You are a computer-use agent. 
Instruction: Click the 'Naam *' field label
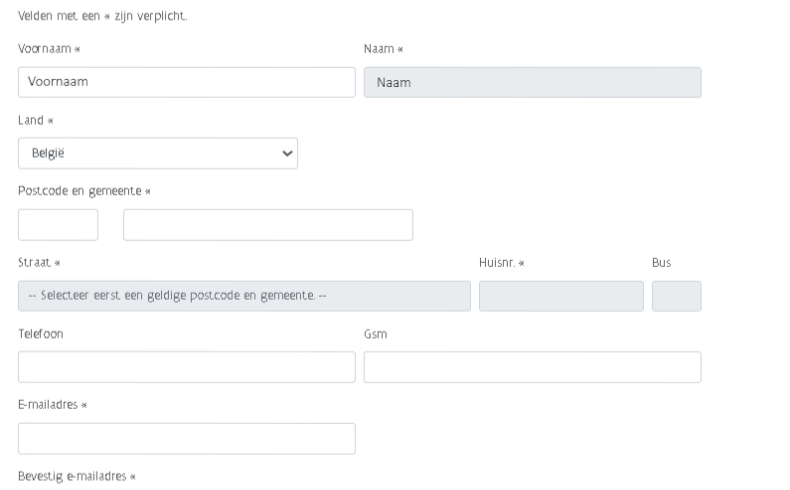coord(383,49)
